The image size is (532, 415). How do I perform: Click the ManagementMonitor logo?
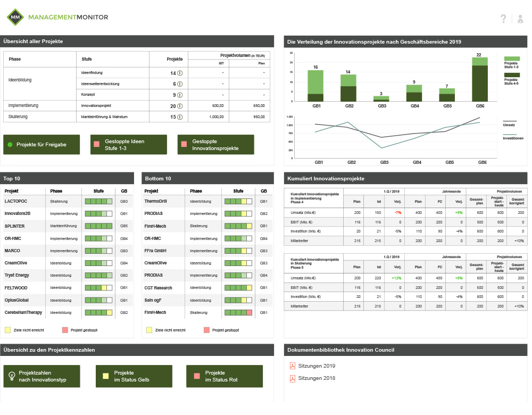[57, 17]
